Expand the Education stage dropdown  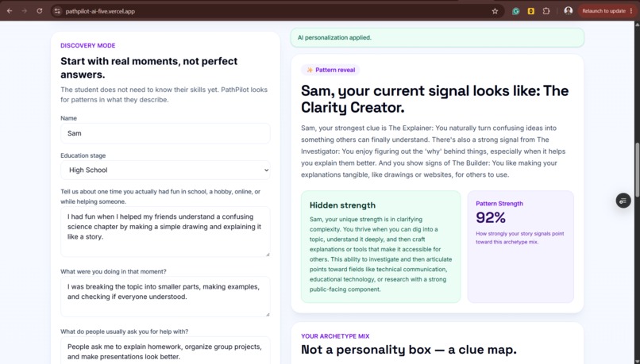pyautogui.click(x=165, y=170)
